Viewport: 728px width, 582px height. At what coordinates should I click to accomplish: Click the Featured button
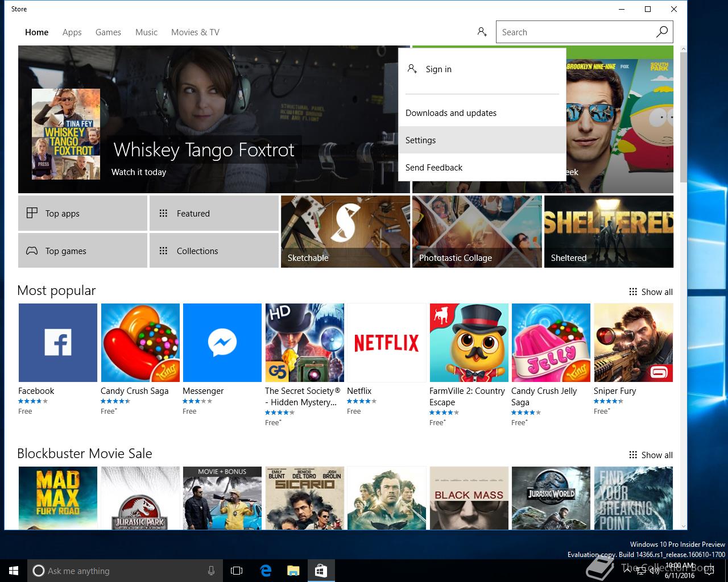click(214, 213)
